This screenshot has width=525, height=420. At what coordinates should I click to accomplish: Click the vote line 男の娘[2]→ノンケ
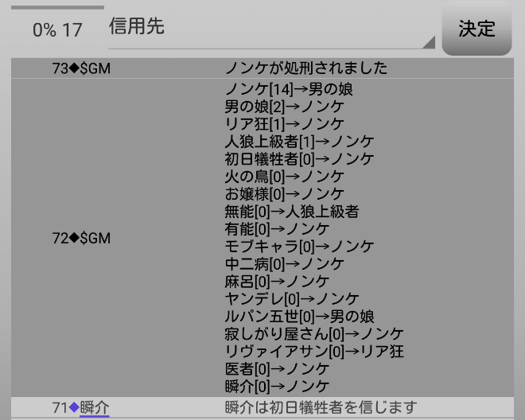pos(285,107)
